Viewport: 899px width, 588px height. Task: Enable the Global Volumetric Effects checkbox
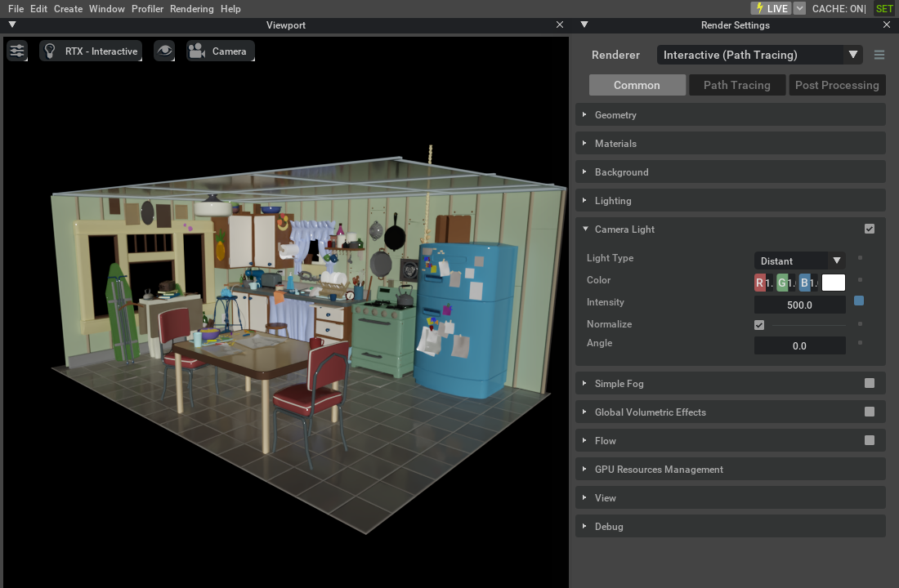[870, 412]
